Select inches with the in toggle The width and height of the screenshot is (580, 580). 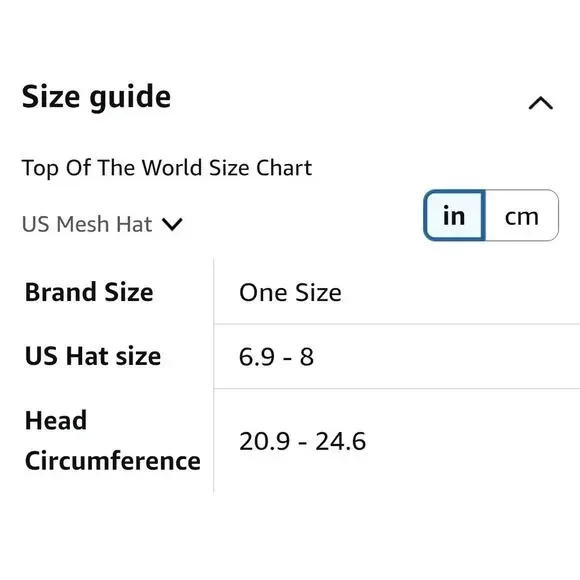[x=454, y=215]
